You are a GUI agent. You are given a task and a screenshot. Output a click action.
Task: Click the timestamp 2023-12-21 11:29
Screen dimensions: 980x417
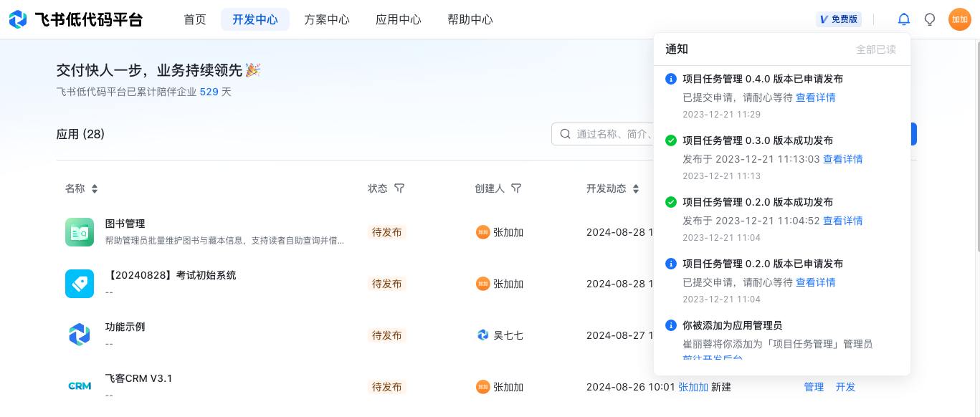(x=721, y=115)
